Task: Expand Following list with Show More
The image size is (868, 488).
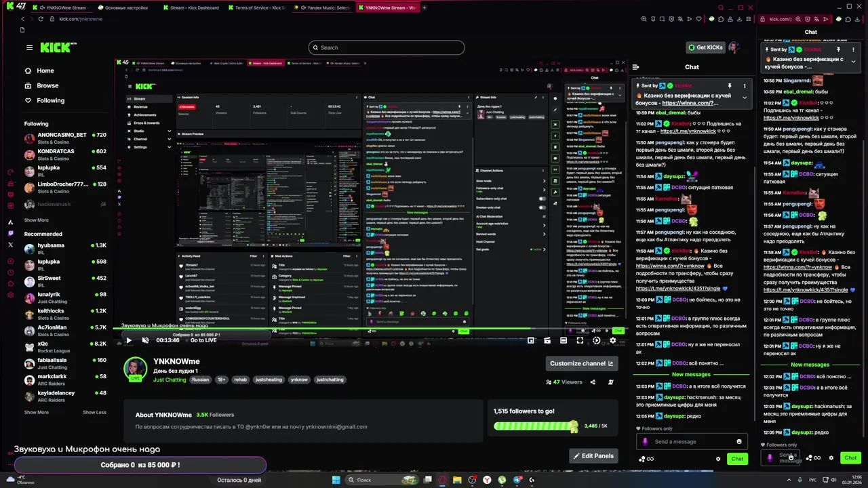Action: [x=37, y=220]
